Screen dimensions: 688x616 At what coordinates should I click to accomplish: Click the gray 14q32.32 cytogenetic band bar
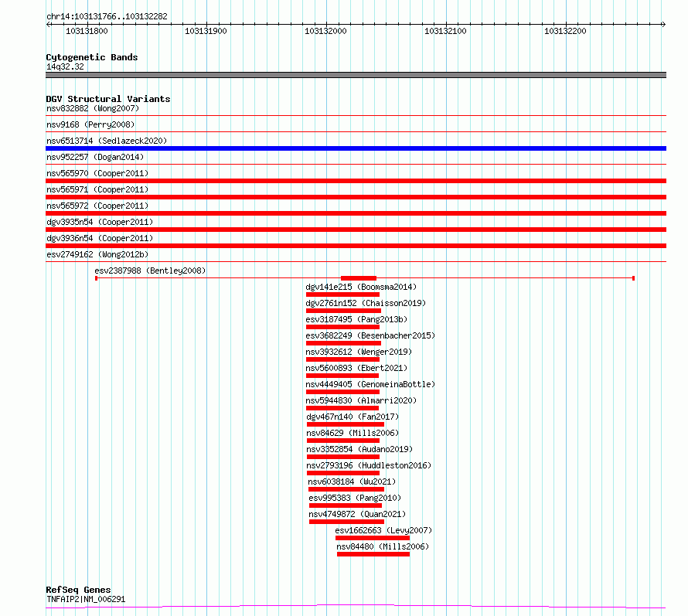pos(356,75)
